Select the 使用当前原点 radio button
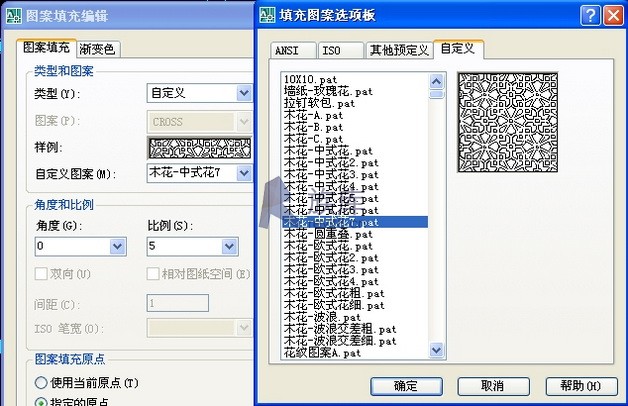The width and height of the screenshot is (628, 406). pyautogui.click(x=41, y=383)
